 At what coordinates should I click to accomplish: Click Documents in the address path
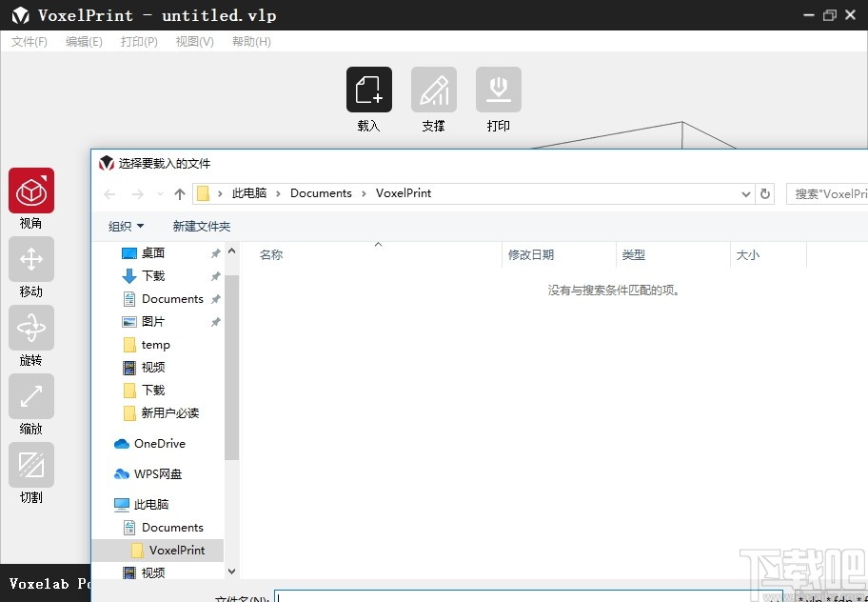pyautogui.click(x=321, y=193)
